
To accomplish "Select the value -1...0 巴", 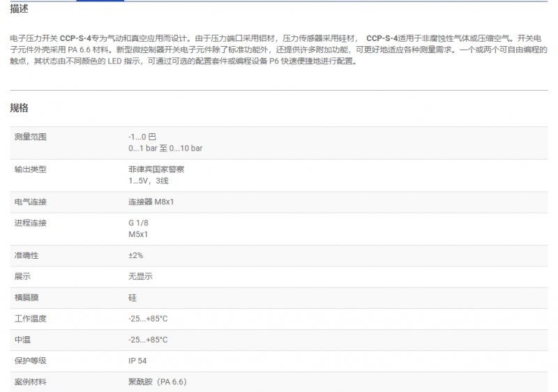I will pyautogui.click(x=142, y=137).
